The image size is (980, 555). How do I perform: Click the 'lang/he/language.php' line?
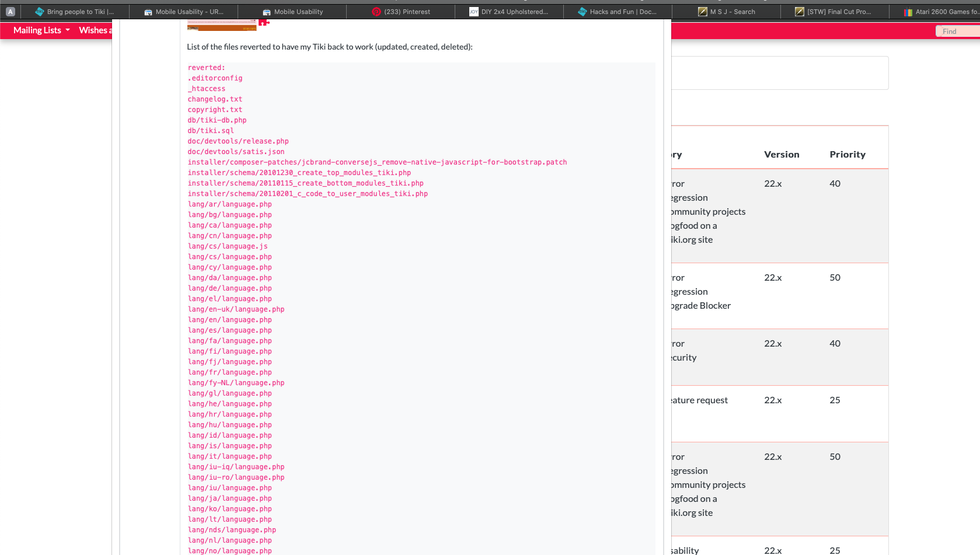(230, 404)
